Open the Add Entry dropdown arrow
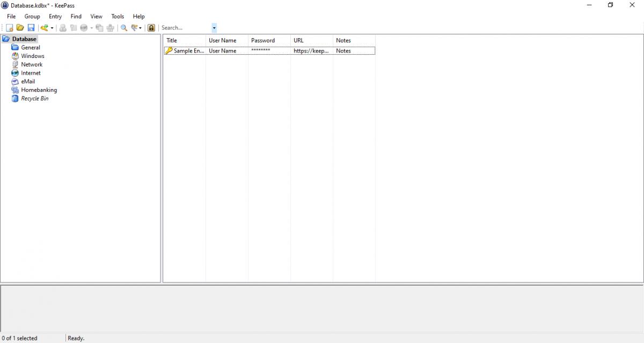The width and height of the screenshot is (644, 343). [x=52, y=28]
